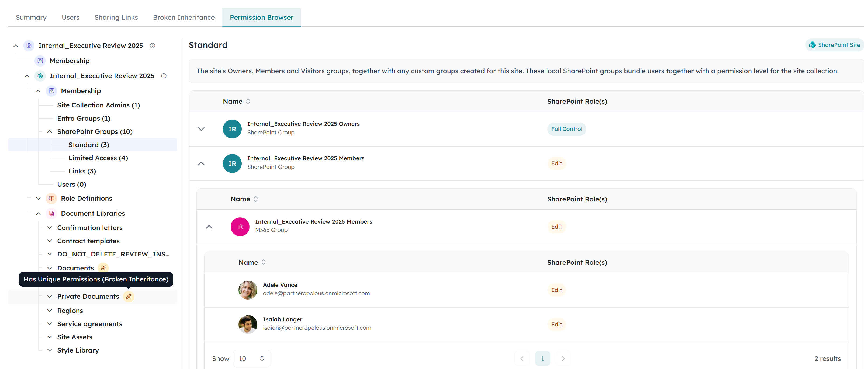The width and height of the screenshot is (868, 369).
Task: Collapse the SharePoint Groups (10) node
Action: click(x=50, y=132)
